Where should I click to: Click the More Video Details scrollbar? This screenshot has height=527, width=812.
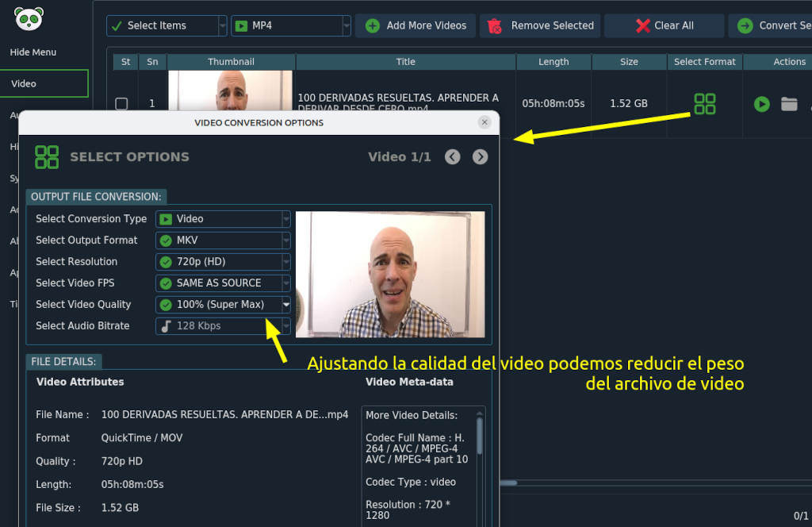point(480,437)
